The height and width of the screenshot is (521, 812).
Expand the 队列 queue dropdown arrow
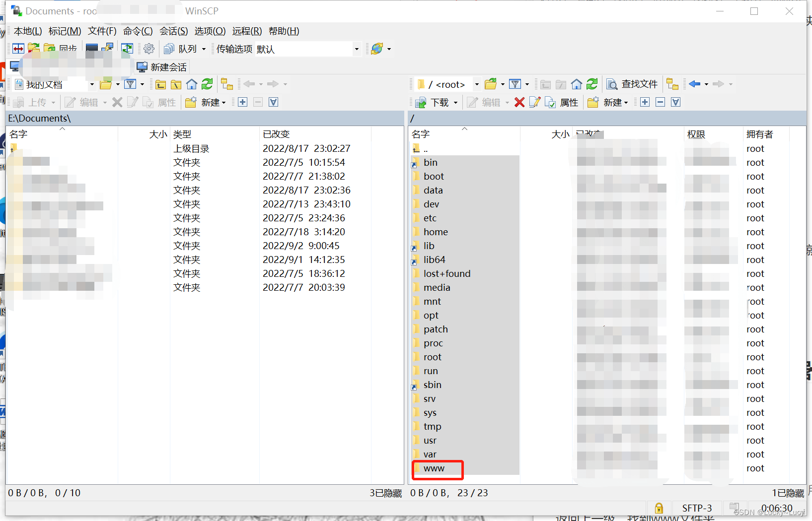pos(204,49)
